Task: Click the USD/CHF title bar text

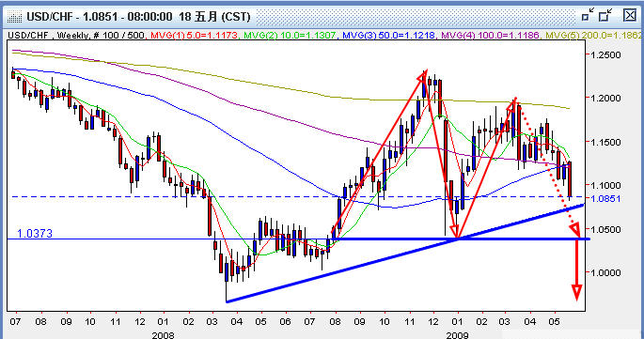Action: pos(138,17)
